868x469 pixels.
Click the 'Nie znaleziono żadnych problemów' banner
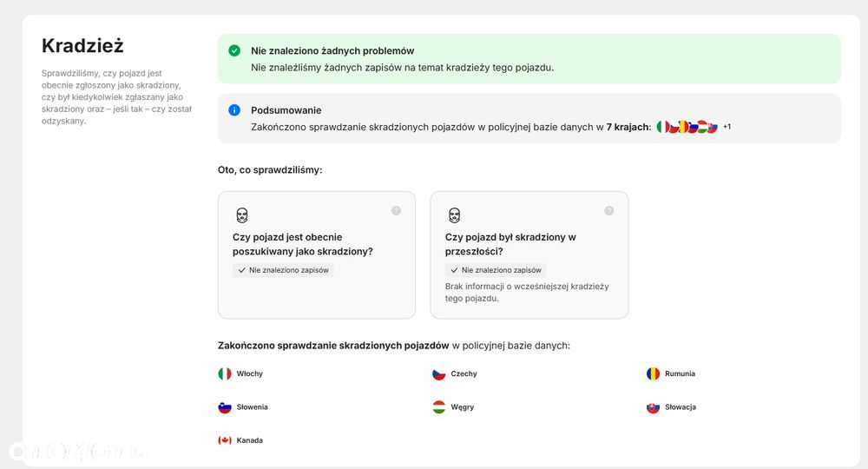[529, 58]
